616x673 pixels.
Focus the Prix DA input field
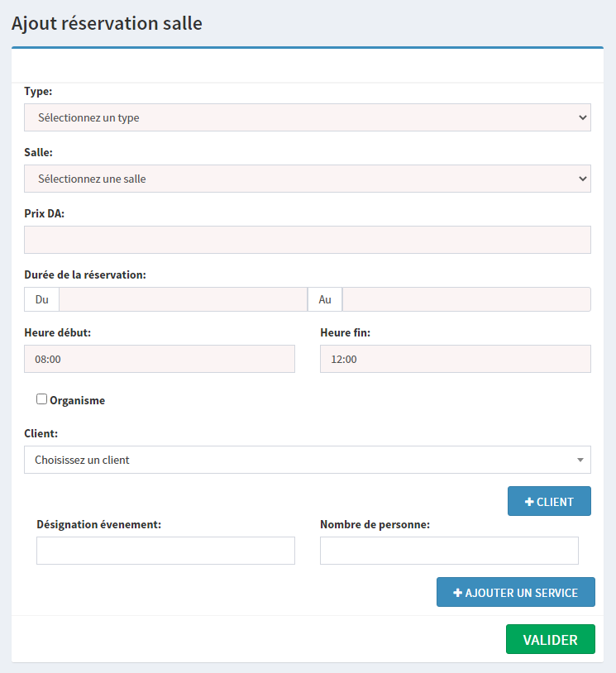tap(307, 240)
